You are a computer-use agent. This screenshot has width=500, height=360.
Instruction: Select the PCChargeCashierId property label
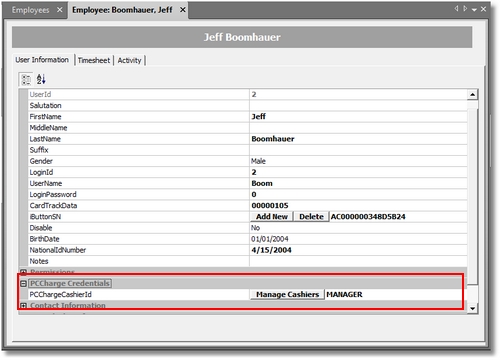click(61, 294)
